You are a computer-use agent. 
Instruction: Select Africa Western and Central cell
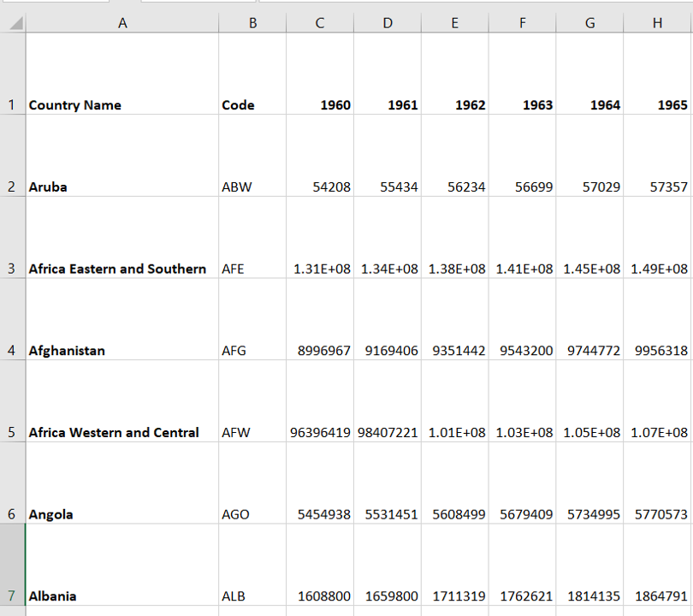(x=122, y=400)
